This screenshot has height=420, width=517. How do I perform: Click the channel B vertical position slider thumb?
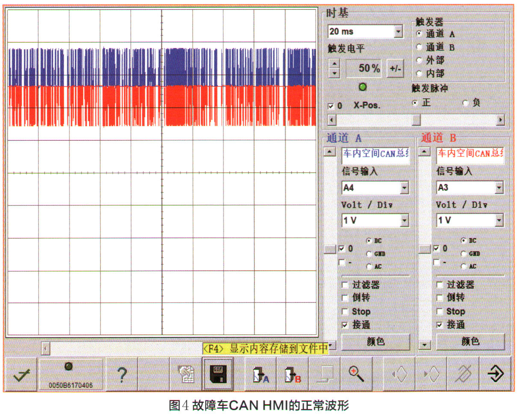424,249
